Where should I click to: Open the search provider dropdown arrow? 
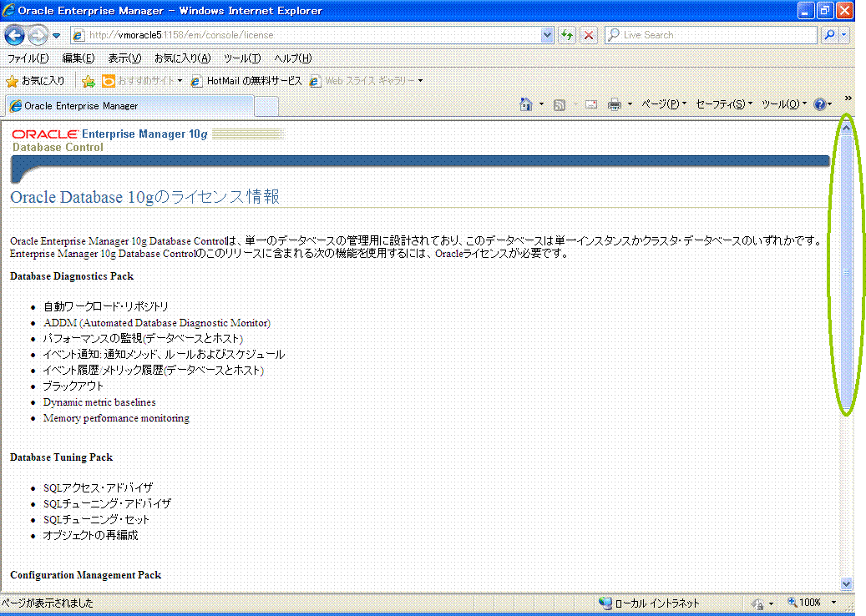843,35
